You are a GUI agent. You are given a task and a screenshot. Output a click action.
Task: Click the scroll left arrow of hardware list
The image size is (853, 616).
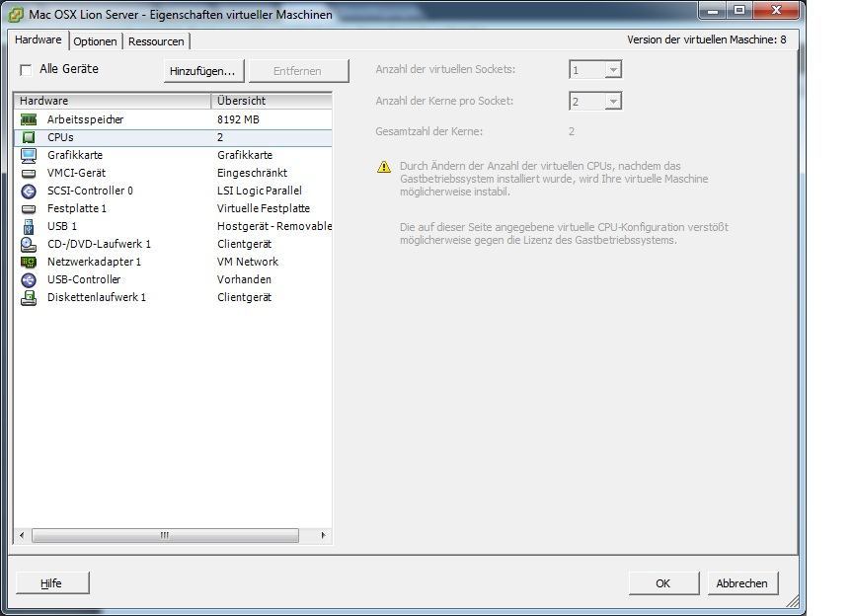22,535
